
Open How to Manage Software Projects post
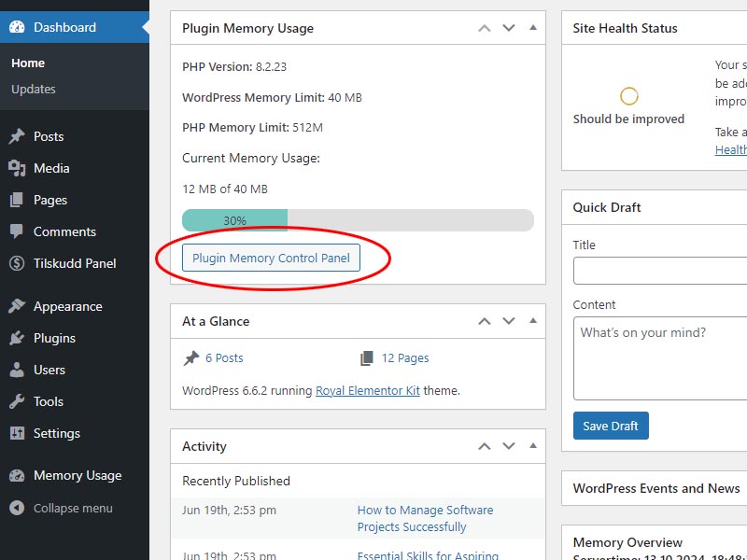(x=426, y=519)
